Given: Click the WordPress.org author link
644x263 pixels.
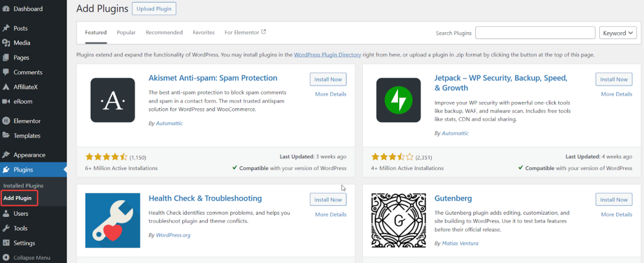Looking at the screenshot, I should [x=173, y=235].
